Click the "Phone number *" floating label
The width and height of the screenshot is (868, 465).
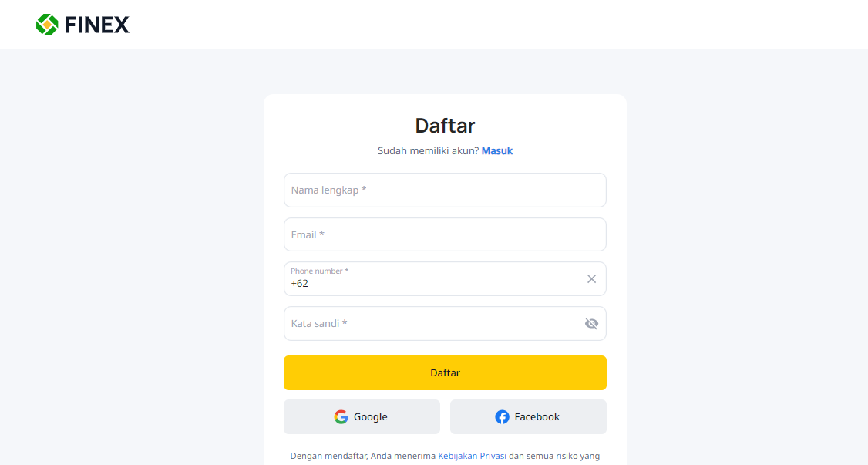[x=319, y=271]
